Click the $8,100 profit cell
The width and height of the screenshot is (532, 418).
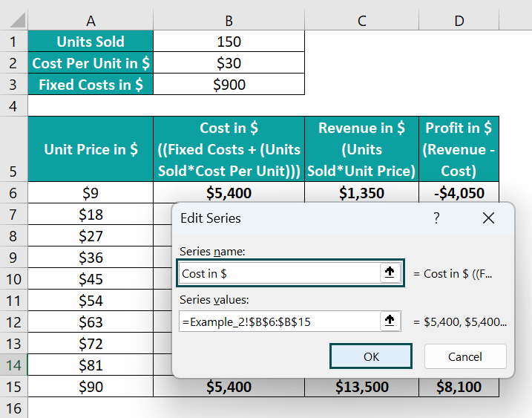coord(459,387)
